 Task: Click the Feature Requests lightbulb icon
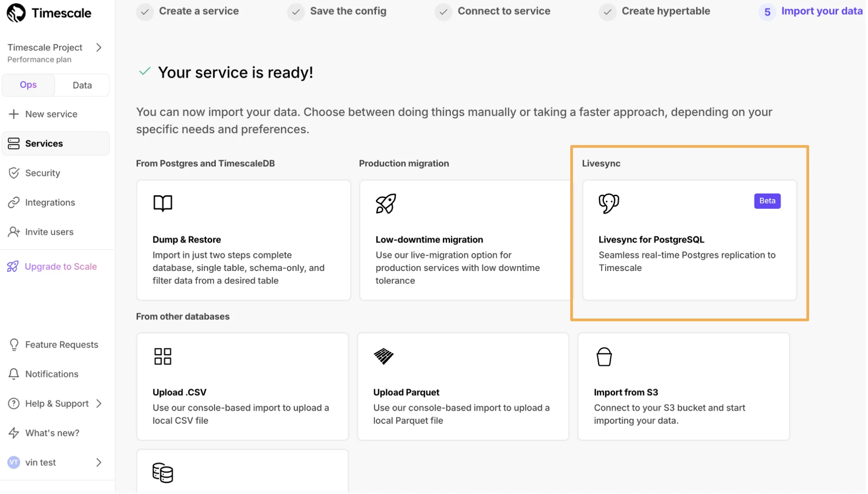point(14,345)
